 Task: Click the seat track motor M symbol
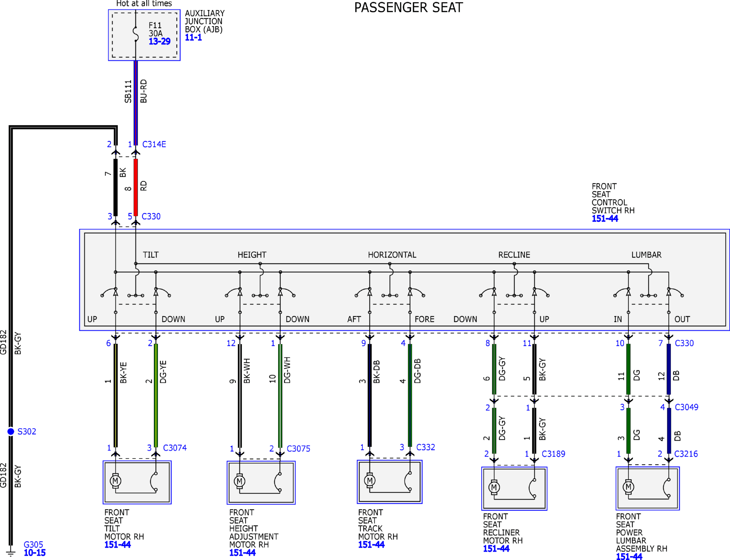(369, 481)
